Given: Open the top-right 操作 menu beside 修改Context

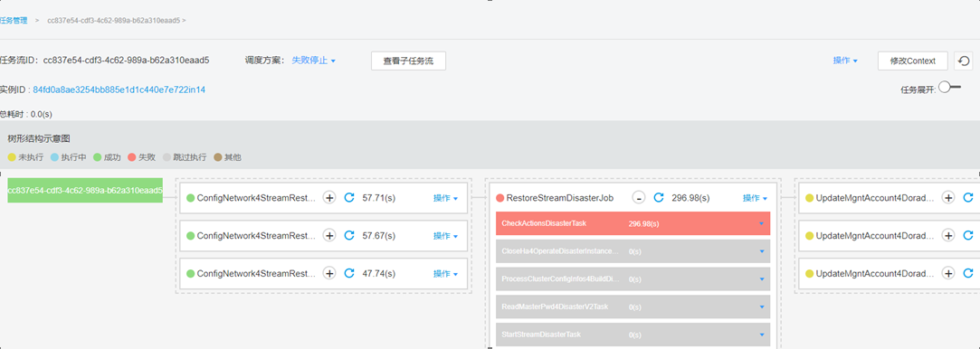Looking at the screenshot, I should (x=845, y=61).
